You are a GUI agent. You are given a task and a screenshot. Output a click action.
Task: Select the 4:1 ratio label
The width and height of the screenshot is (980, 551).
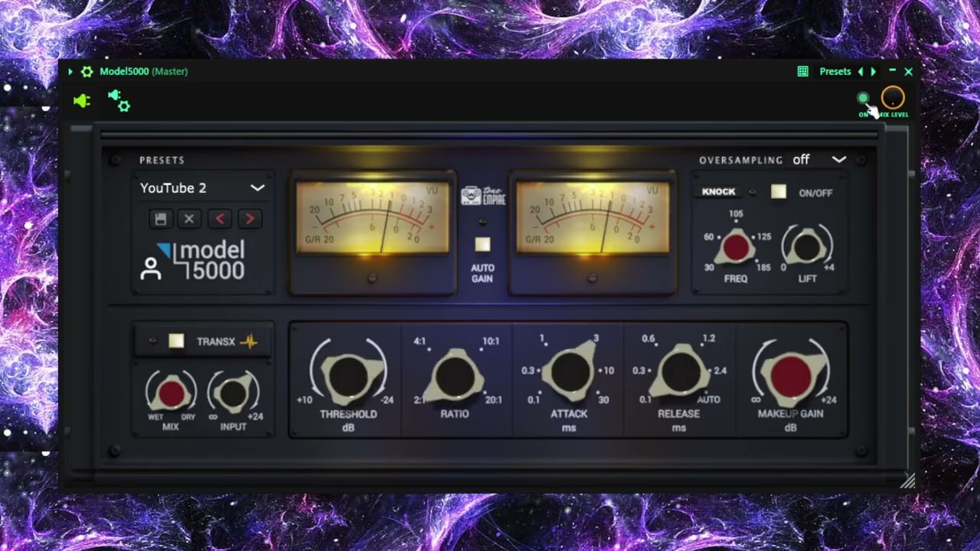point(420,341)
